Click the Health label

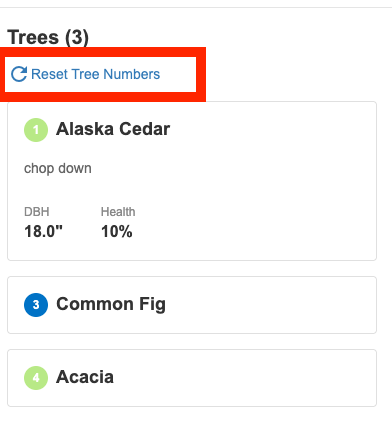point(118,212)
